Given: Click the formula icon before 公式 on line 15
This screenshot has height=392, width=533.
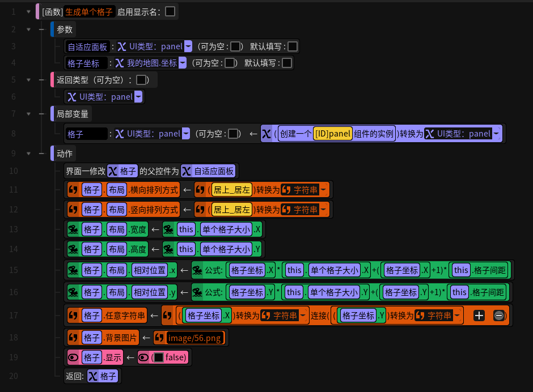Looking at the screenshot, I should tap(197, 270).
